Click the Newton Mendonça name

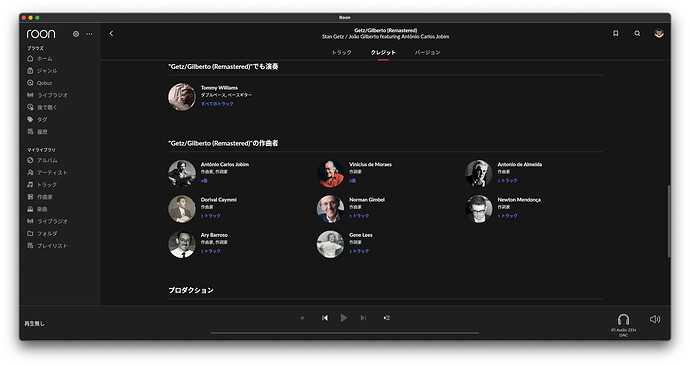tap(519, 200)
